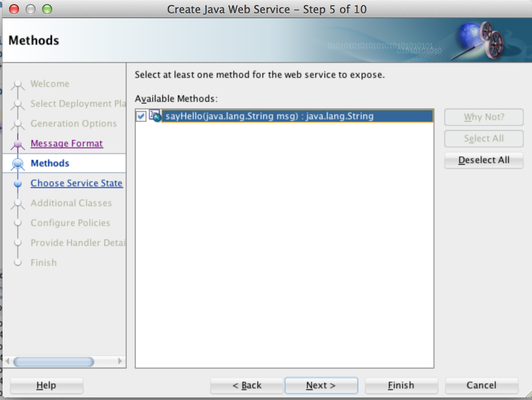Click the Configure Policies step icon
532x400 pixels.
17,223
